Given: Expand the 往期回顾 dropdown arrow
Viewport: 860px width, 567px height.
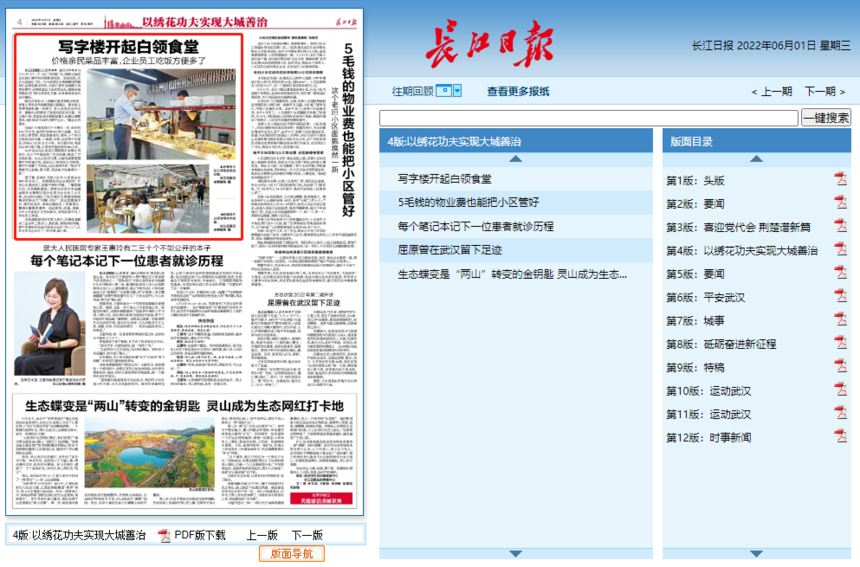Looking at the screenshot, I should (x=457, y=91).
